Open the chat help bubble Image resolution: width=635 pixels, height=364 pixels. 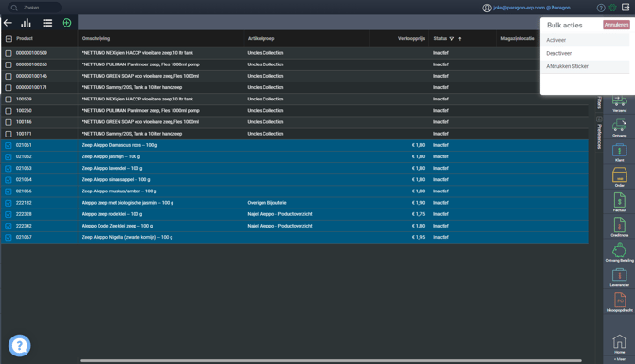pos(20,346)
